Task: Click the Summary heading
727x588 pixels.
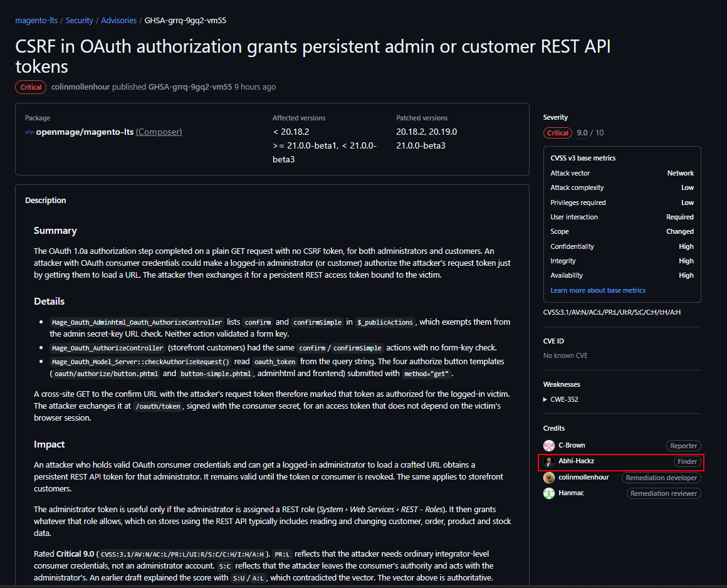Action: 55,231
